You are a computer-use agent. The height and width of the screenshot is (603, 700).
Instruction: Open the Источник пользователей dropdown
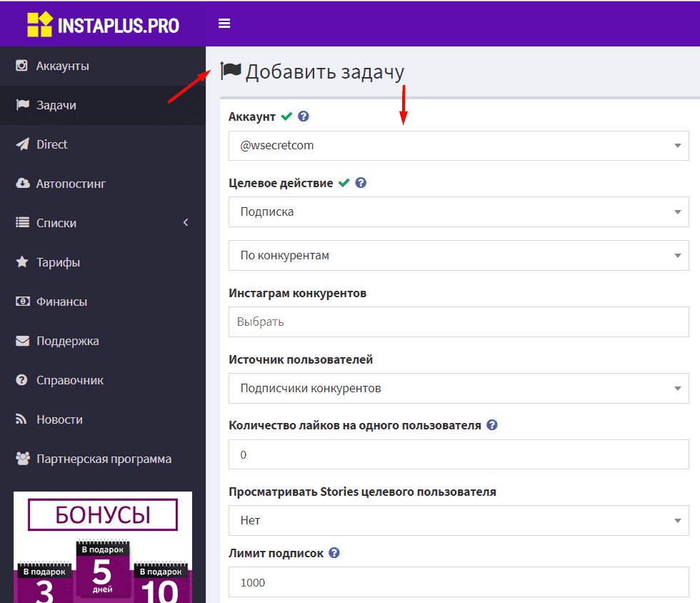459,388
